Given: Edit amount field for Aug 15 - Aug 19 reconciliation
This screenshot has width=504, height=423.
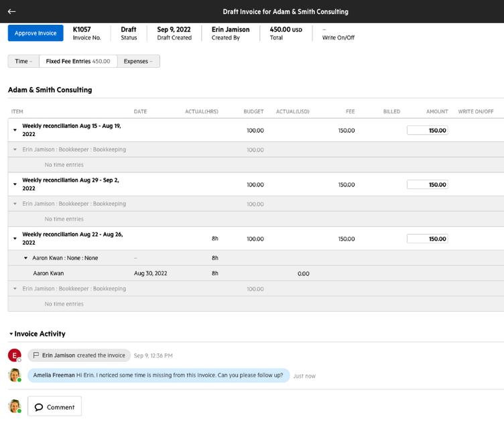Looking at the screenshot, I should 427,130.
